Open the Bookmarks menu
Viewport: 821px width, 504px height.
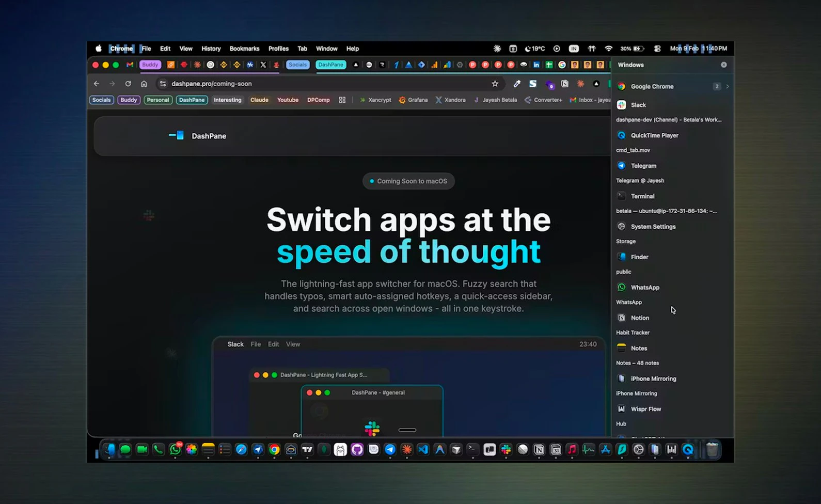click(x=245, y=49)
